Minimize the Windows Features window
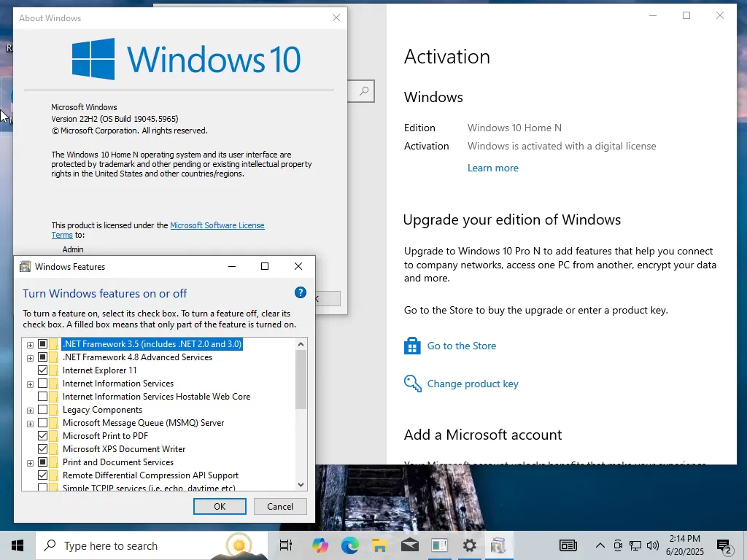This screenshot has height=560, width=747. pyautogui.click(x=232, y=266)
